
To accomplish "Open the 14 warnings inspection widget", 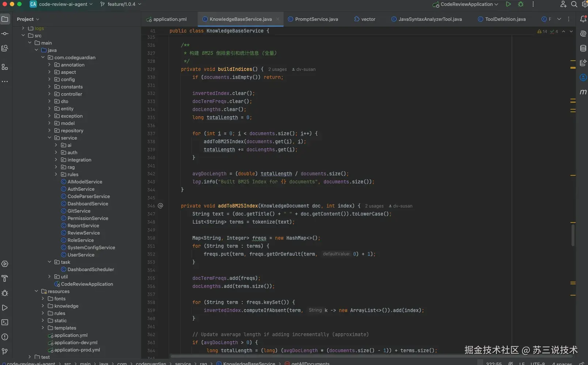I will [542, 31].
